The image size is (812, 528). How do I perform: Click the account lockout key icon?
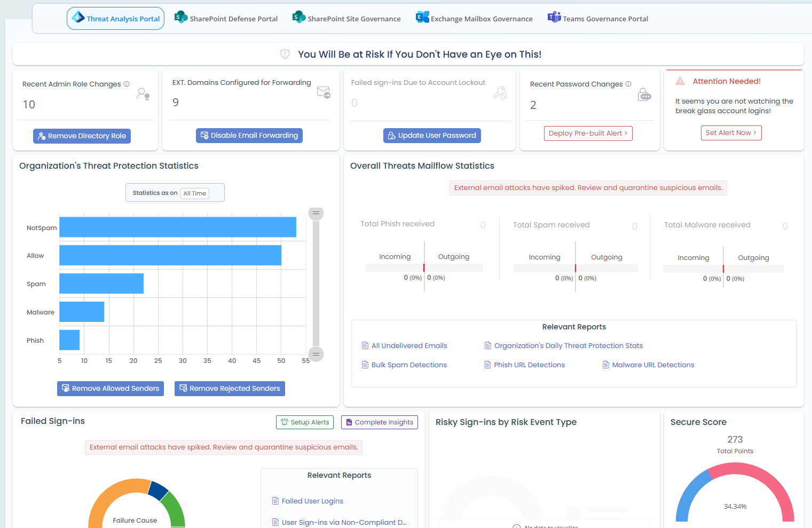click(x=500, y=93)
